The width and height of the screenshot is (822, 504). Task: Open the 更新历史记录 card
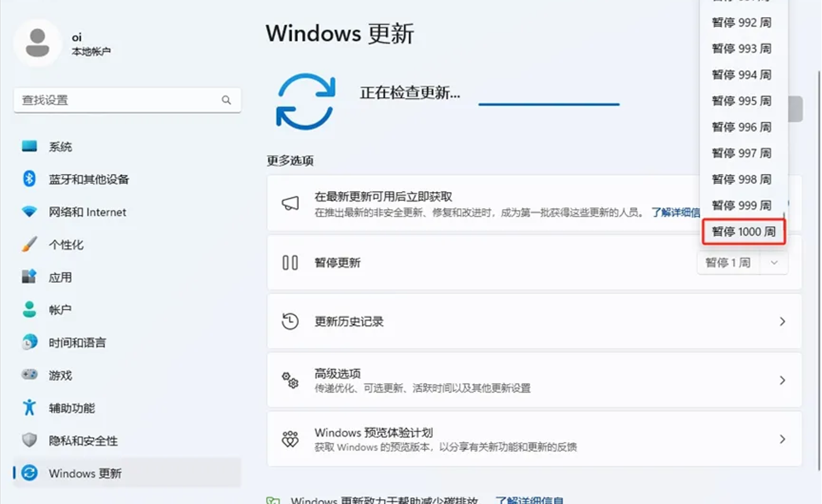pyautogui.click(x=534, y=321)
